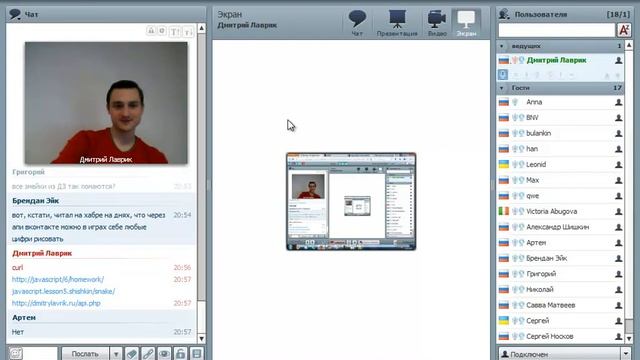Screen dimensions: 640x360
Task: Select user Савва Матвеев
Action: (560, 305)
